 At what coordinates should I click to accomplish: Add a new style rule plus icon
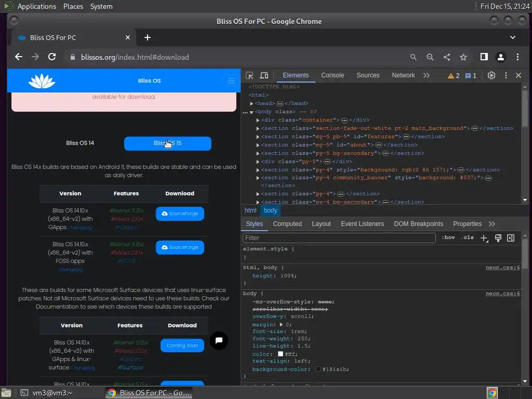(484, 238)
